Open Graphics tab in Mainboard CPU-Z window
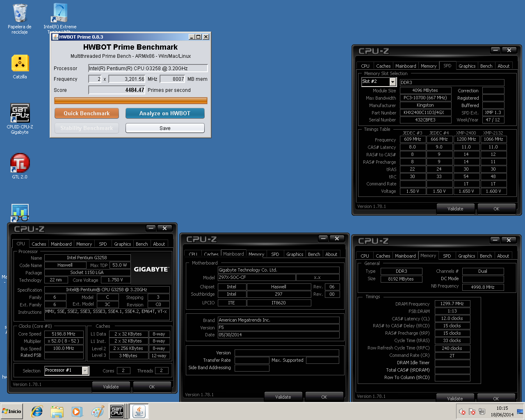 click(295, 254)
